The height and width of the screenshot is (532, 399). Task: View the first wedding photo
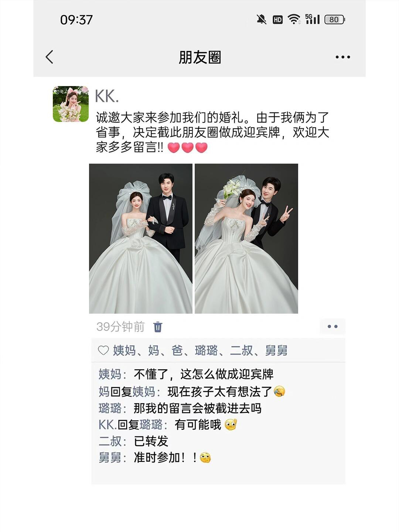click(141, 238)
